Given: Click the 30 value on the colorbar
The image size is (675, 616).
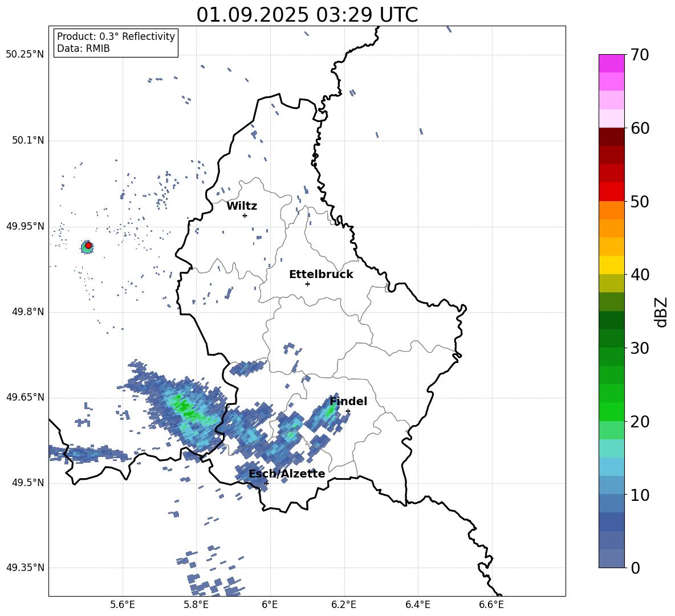Looking at the screenshot, I should point(639,348).
